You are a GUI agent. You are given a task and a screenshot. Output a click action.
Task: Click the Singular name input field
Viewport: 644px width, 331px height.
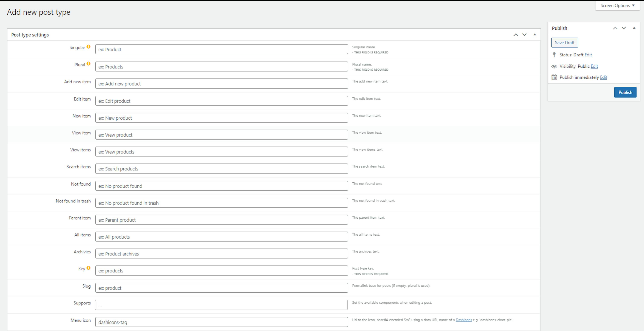pyautogui.click(x=221, y=49)
